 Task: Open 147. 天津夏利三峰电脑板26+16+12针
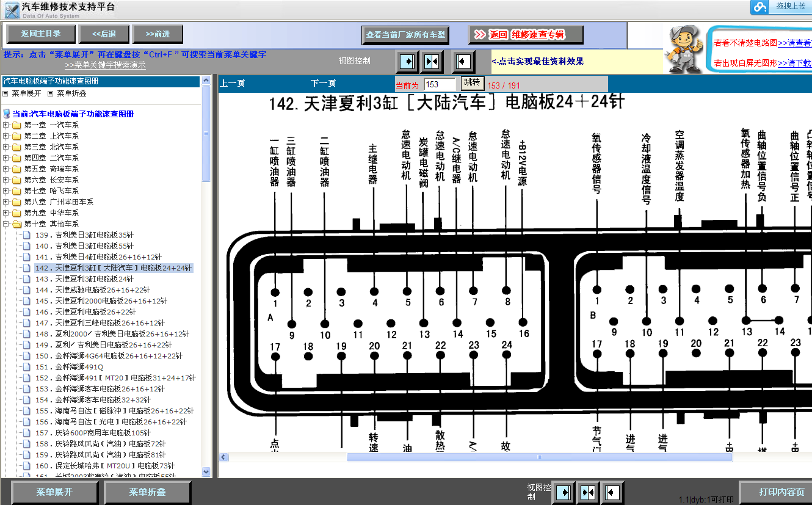[x=100, y=323]
